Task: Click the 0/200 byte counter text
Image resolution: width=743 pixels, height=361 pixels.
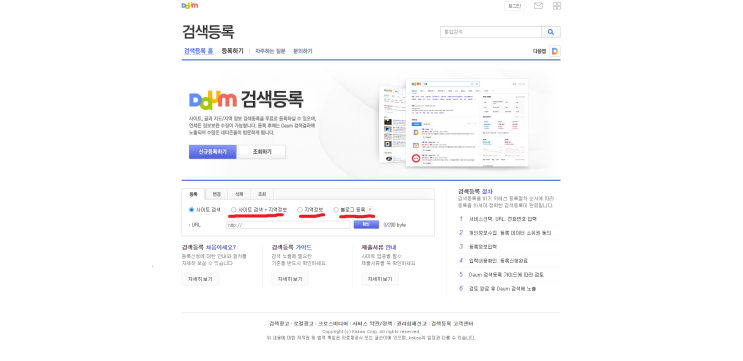Action: pos(394,225)
